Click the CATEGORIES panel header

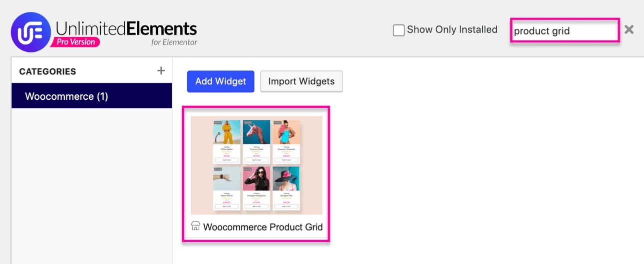(48, 71)
